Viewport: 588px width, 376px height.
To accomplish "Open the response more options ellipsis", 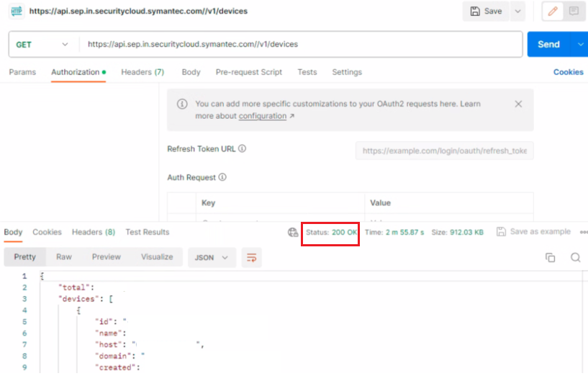I will tap(584, 232).
